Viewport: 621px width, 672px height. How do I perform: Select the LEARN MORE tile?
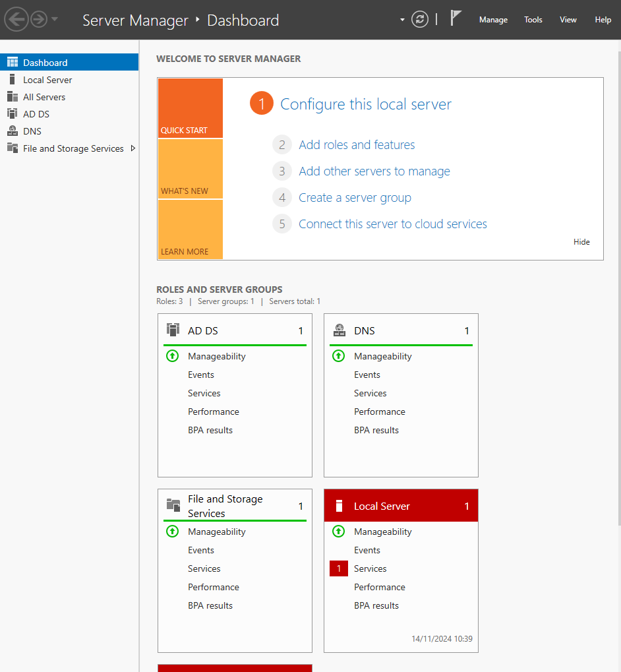(190, 229)
